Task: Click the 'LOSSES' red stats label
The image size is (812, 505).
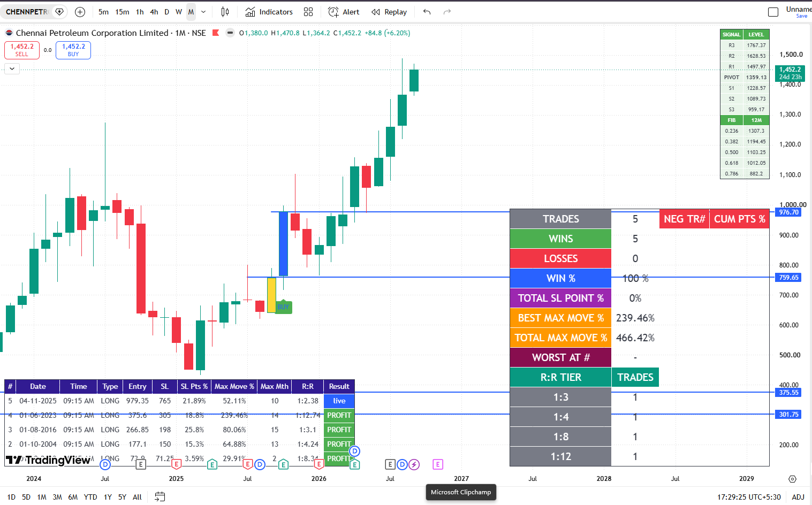Action: pos(560,258)
